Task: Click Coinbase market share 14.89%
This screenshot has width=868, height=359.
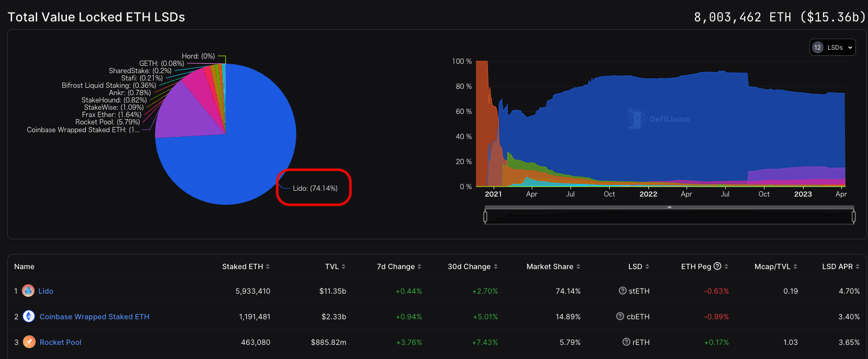Action: (x=568, y=317)
